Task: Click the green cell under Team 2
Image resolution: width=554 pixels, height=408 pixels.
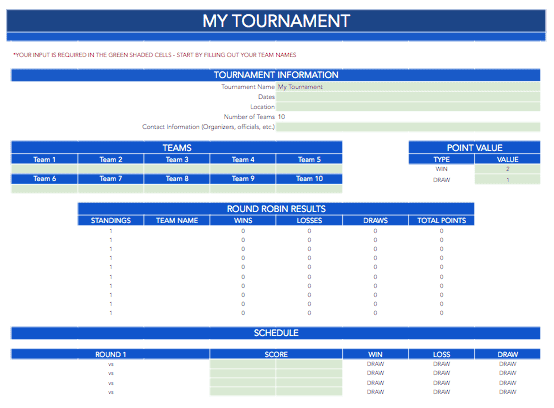Action: click(x=111, y=169)
